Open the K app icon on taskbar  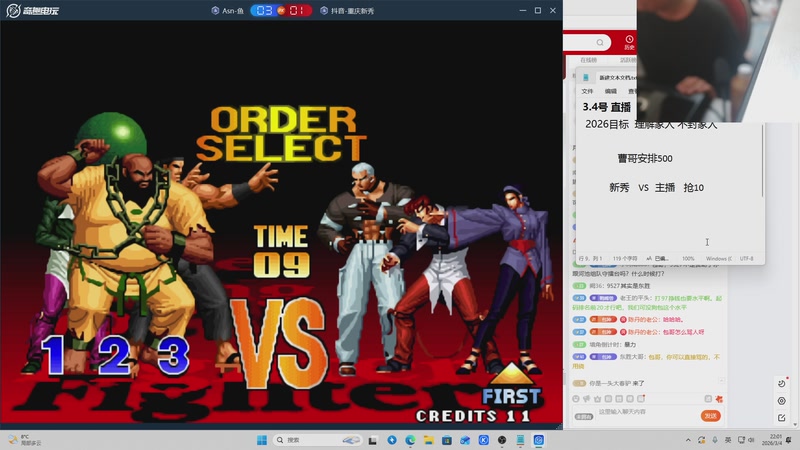[484, 440]
